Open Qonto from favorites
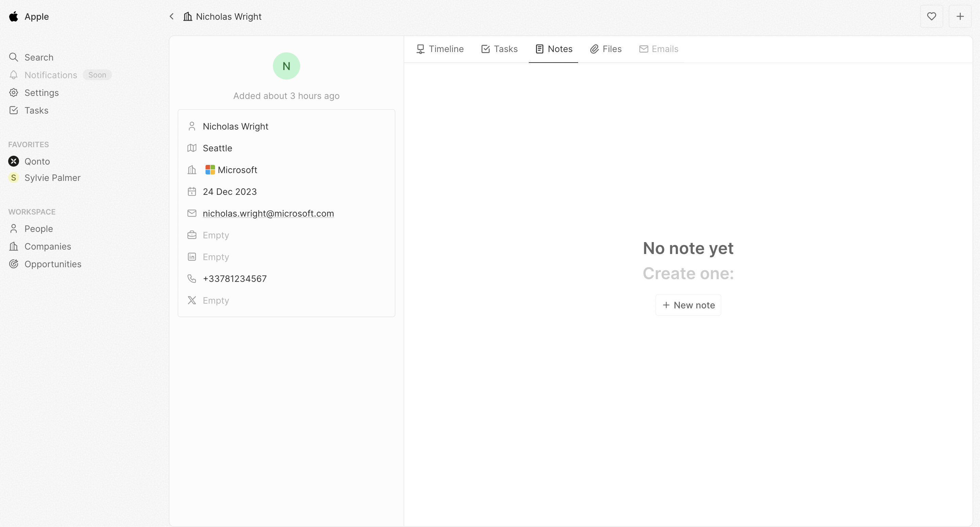The height and width of the screenshot is (527, 980). 37,161
